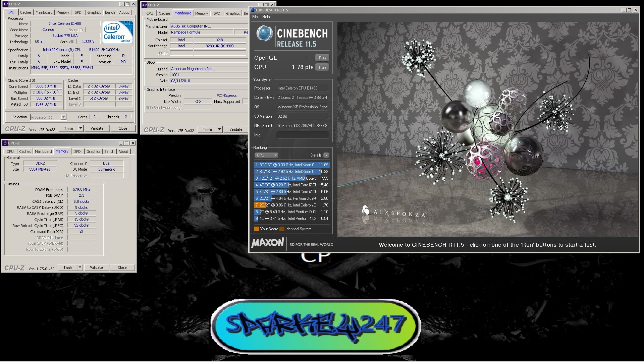Screen dimensions: 644x362
Task: Click Close button in Memory window
Action: [x=122, y=267]
